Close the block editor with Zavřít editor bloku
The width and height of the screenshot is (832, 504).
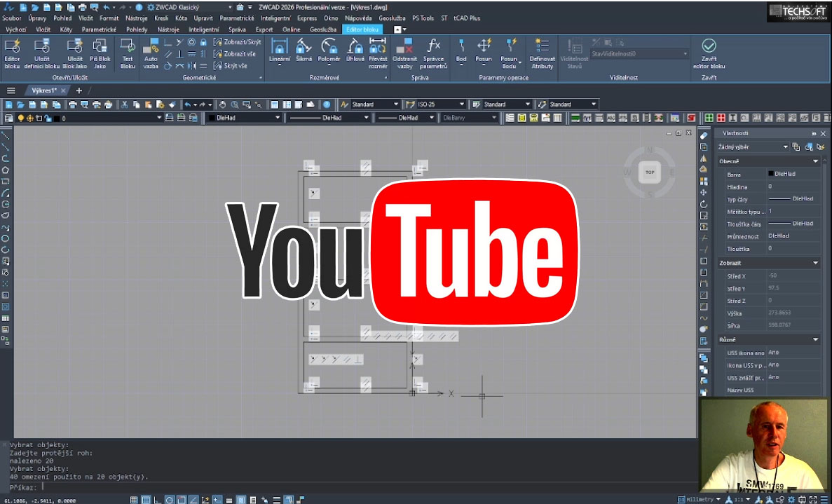click(x=709, y=53)
